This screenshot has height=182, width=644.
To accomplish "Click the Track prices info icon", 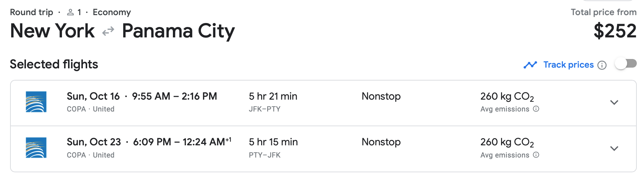I will (602, 65).
